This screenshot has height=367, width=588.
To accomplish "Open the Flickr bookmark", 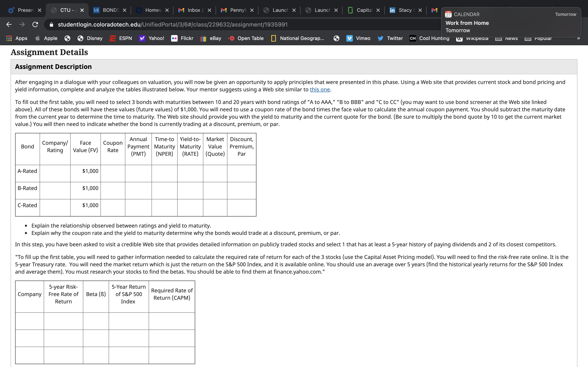I will [182, 38].
